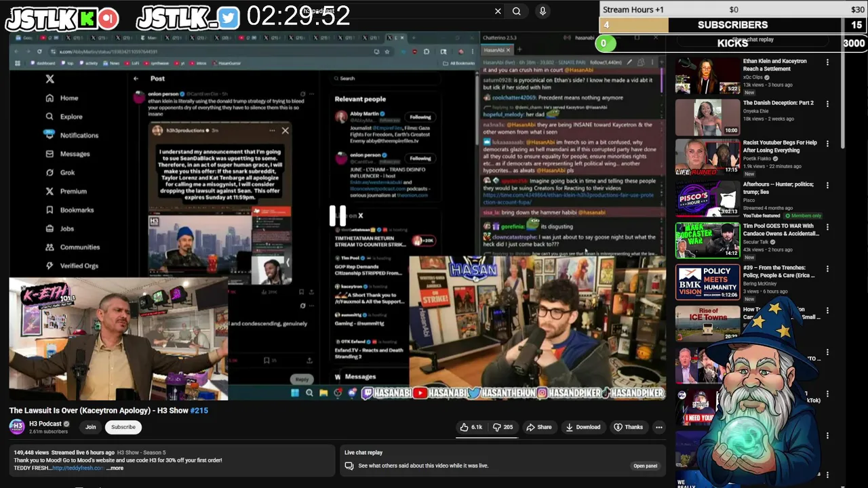Open Rise of ICE Towns thumbnail
868x488 pixels.
pyautogui.click(x=707, y=323)
